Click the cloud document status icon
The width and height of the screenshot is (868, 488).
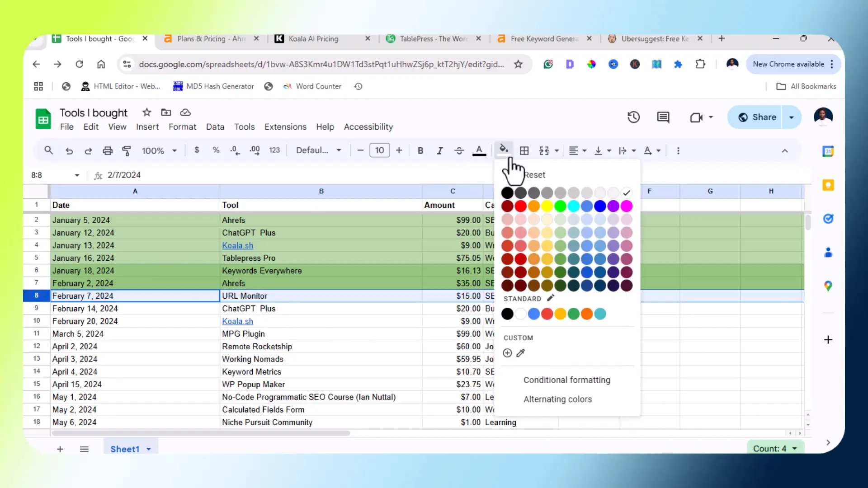point(185,113)
